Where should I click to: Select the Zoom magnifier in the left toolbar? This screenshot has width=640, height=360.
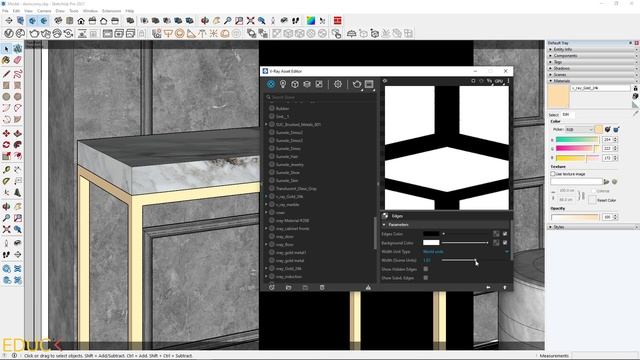pos(6,218)
